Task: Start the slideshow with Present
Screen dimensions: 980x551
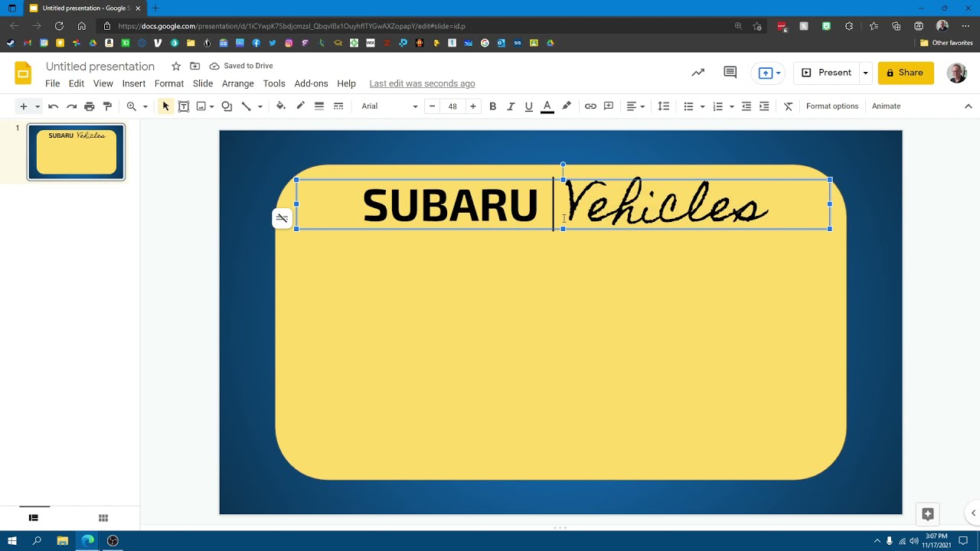Action: click(x=827, y=73)
